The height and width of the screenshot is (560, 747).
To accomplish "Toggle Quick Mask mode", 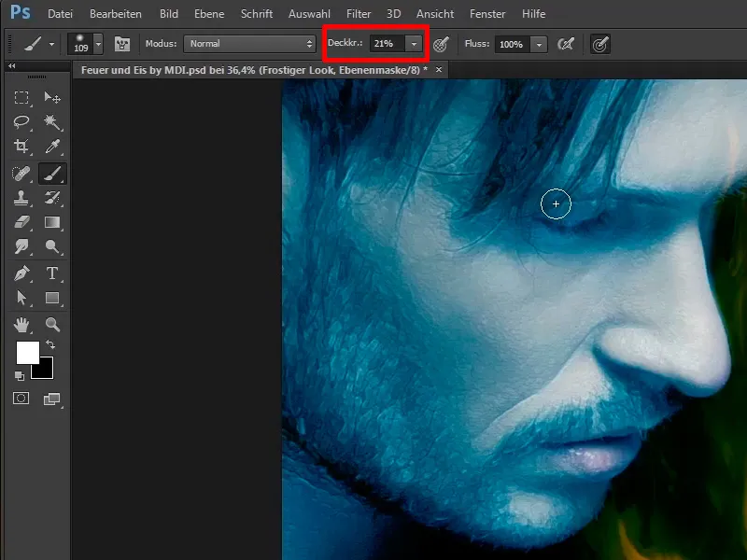I will pos(21,399).
